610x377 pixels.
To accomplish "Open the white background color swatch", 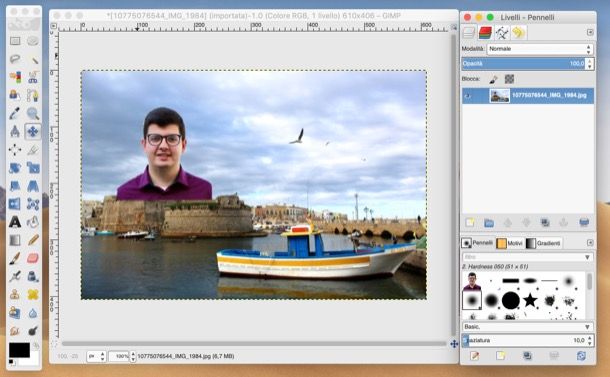I will (x=35, y=358).
